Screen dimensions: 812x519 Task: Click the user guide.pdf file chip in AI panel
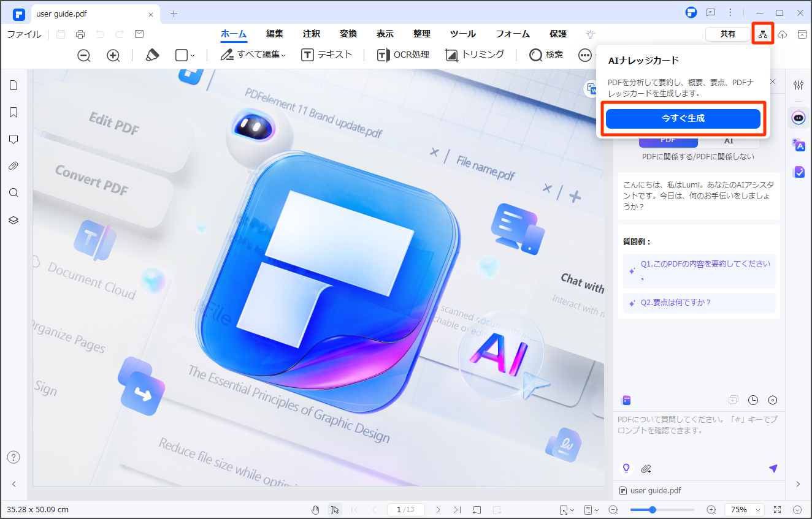(x=651, y=491)
